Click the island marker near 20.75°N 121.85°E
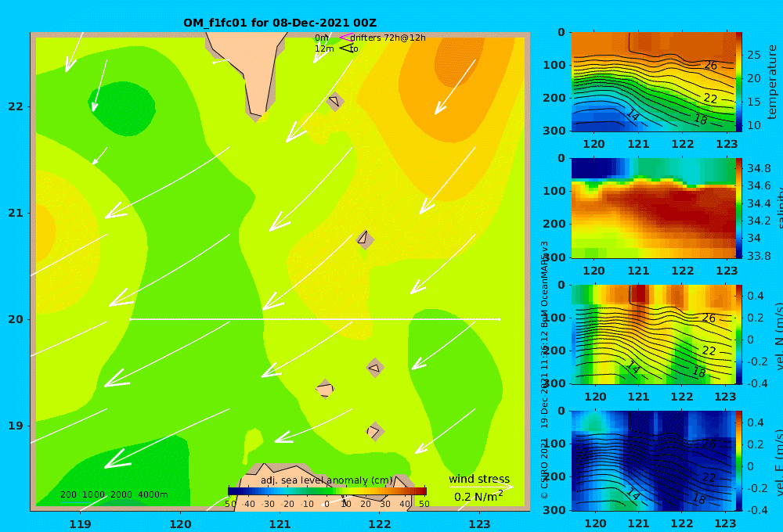 365,239
